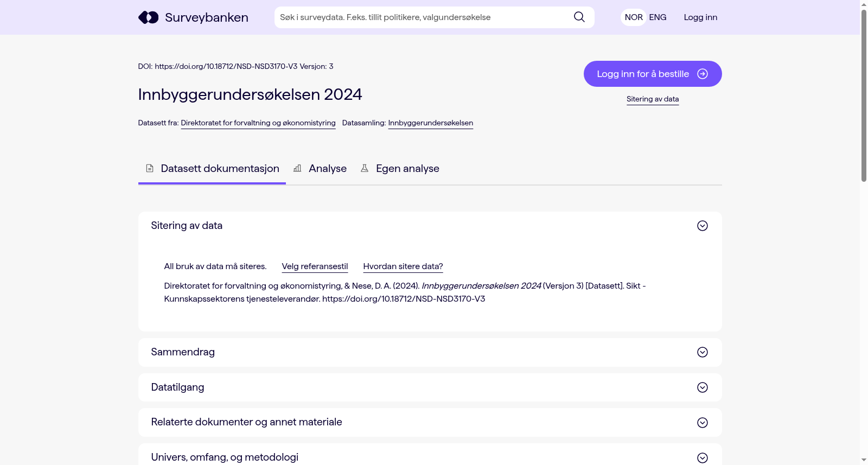Image resolution: width=868 pixels, height=465 pixels.
Task: Click the flask icon beside Egen analyse
Action: coord(365,169)
